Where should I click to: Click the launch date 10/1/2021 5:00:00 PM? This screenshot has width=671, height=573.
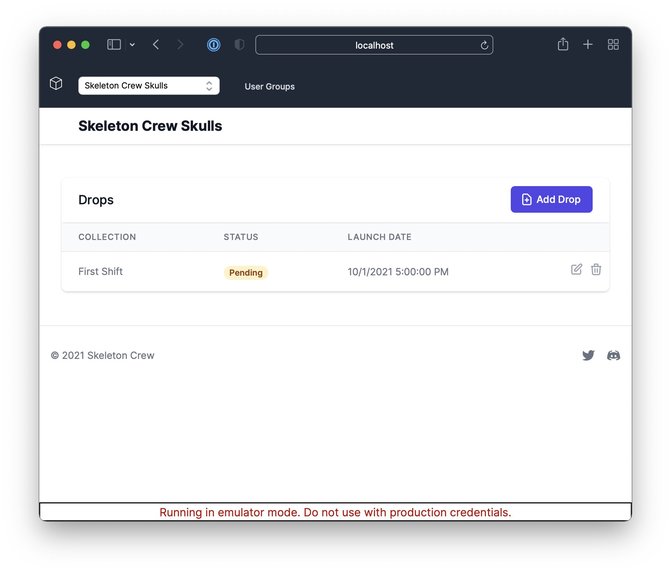398,272
